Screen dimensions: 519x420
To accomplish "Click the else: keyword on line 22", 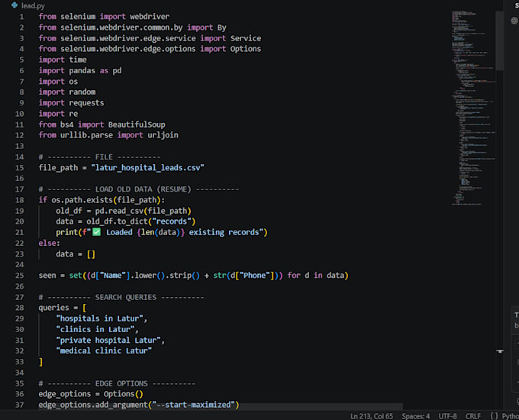I will (x=49, y=244).
